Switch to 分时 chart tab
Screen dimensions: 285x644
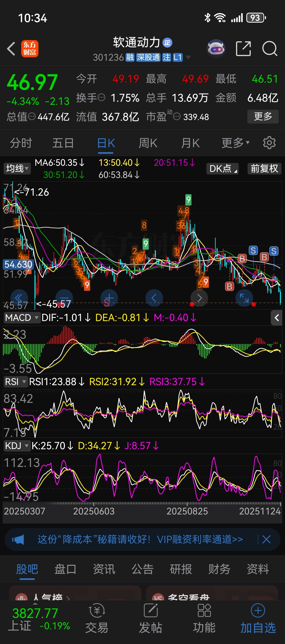pyautogui.click(x=21, y=143)
